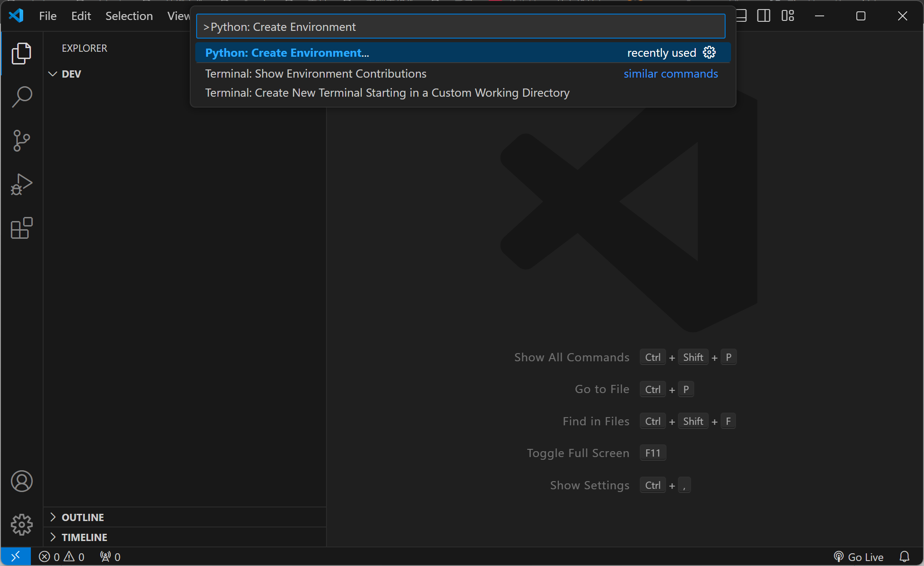The image size is (924, 566).
Task: Open the Extensions view
Action: point(21,228)
